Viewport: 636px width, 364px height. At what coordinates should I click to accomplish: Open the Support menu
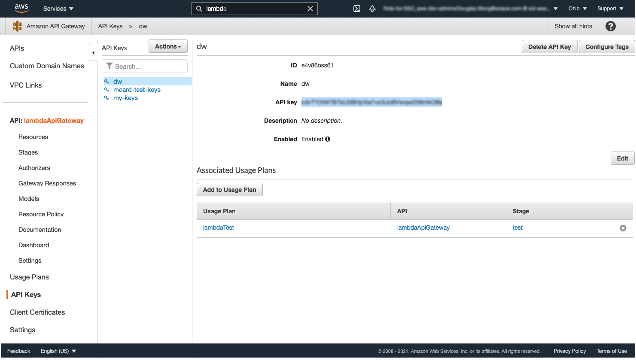610,9
